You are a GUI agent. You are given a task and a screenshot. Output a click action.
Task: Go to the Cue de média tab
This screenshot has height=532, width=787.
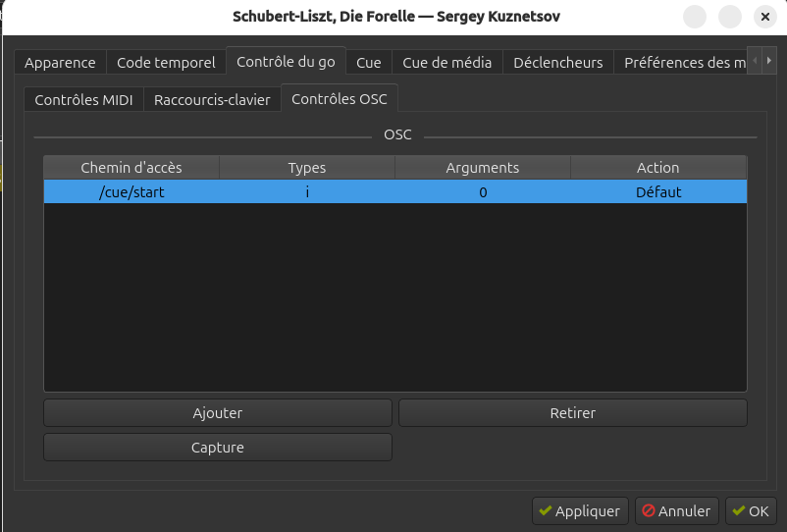[448, 63]
